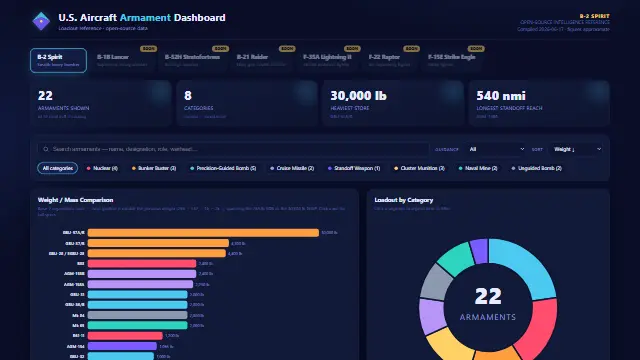Toggle the Precision-Guided Bomb (5) chip
The height and width of the screenshot is (360, 640).
coord(223,168)
